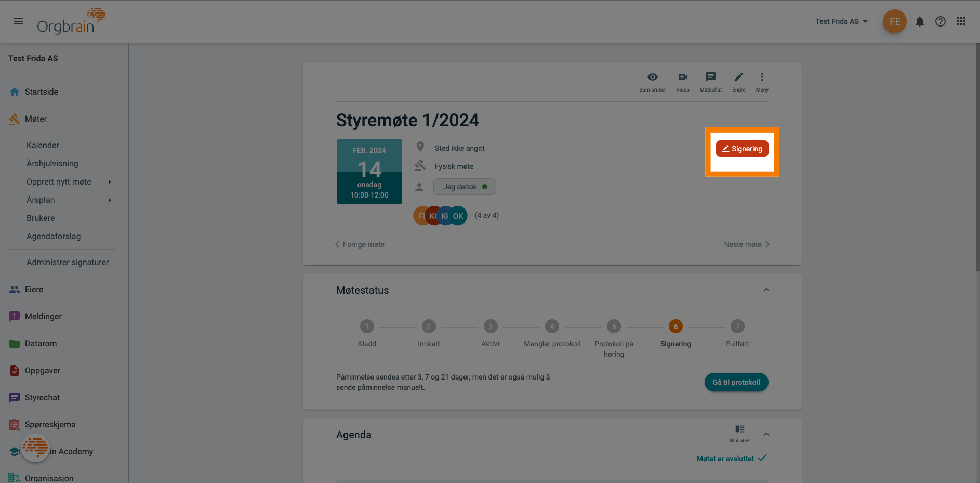Click status step 6 Signering

pyautogui.click(x=676, y=327)
